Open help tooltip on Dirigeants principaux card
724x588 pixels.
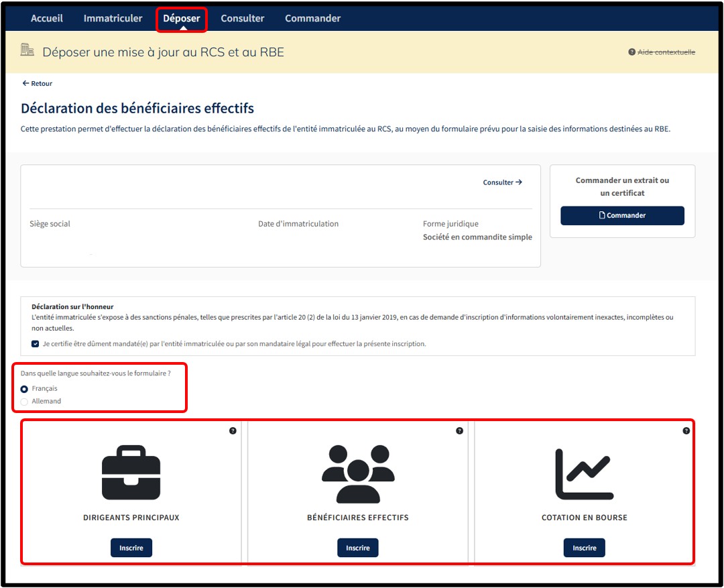coord(233,430)
